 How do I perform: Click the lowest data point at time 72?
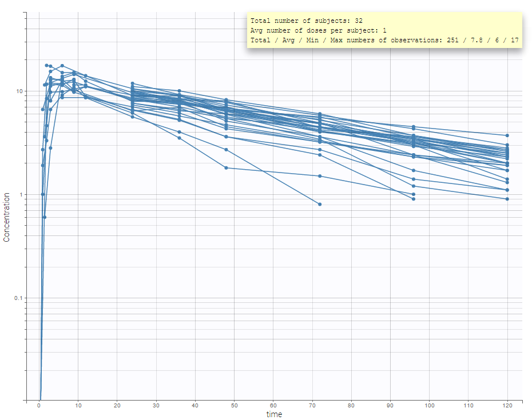coord(320,205)
